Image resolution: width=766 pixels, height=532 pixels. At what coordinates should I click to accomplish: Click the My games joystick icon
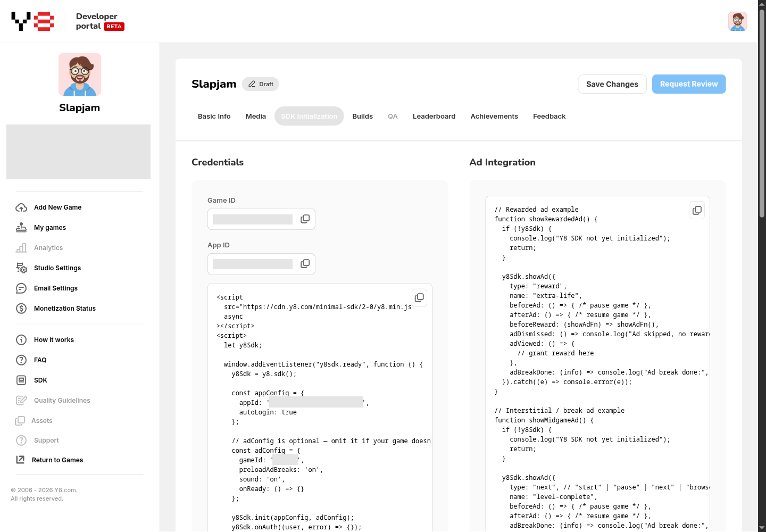(x=21, y=228)
